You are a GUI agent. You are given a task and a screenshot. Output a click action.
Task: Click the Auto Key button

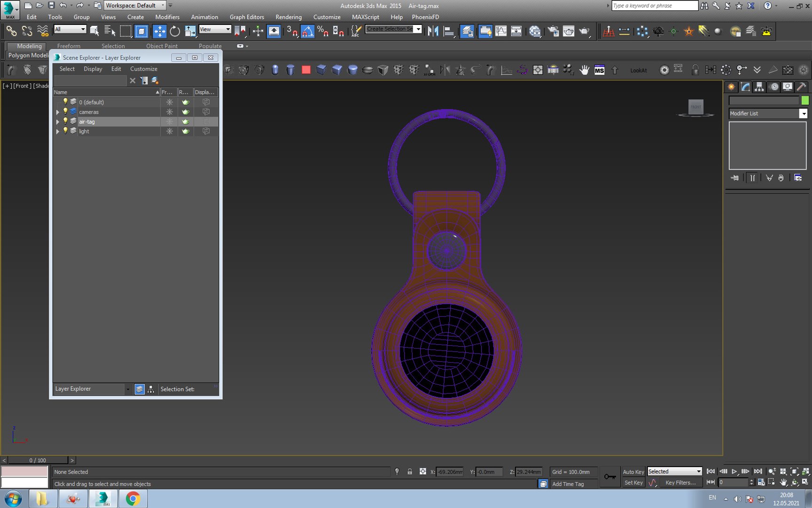(633, 472)
